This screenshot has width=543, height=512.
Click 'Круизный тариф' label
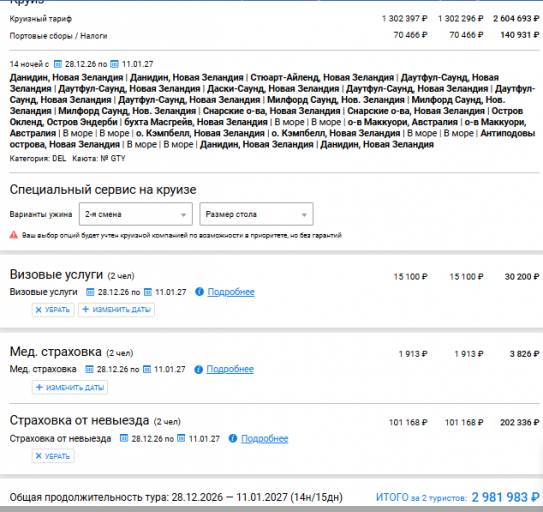tap(41, 19)
